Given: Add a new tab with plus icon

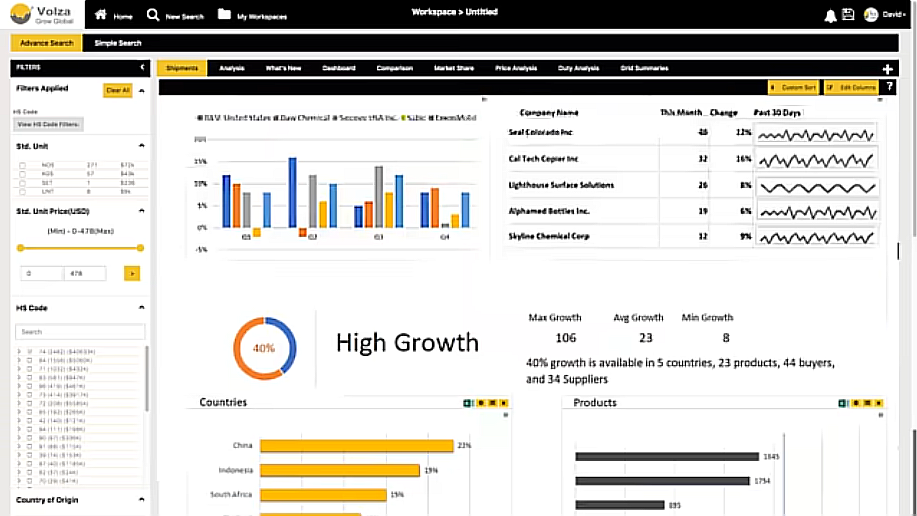Looking at the screenshot, I should [888, 69].
